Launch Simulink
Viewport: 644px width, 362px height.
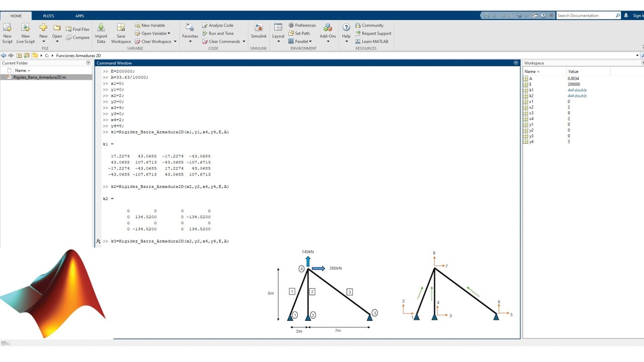(259, 31)
